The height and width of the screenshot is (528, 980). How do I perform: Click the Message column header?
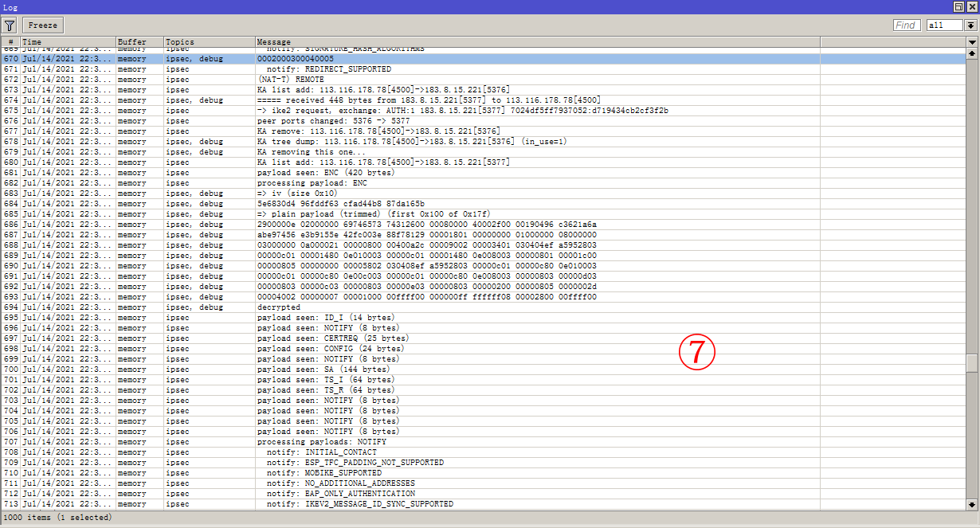[x=319, y=41]
